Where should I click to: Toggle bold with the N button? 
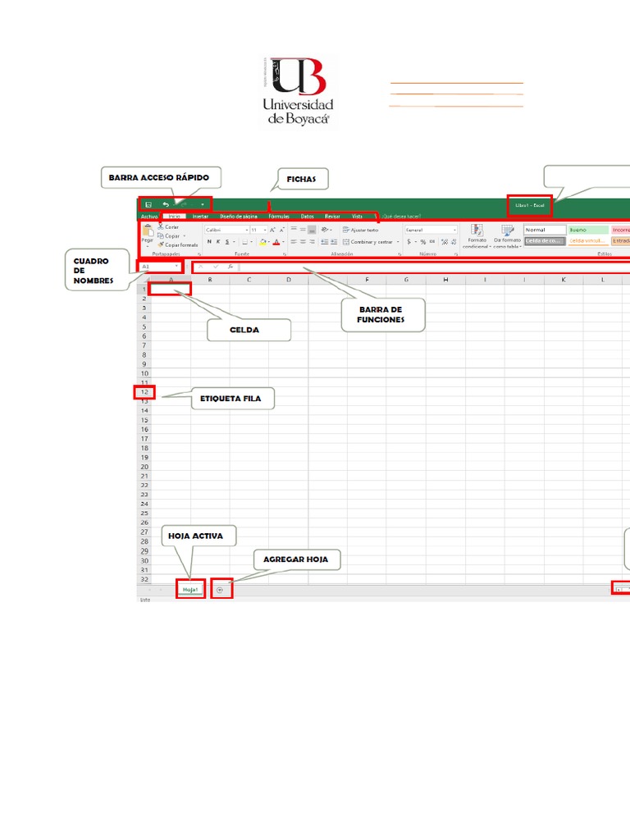209,242
